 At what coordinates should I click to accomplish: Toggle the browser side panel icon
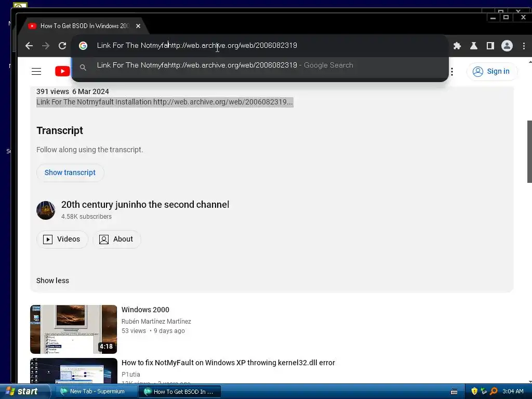490,46
